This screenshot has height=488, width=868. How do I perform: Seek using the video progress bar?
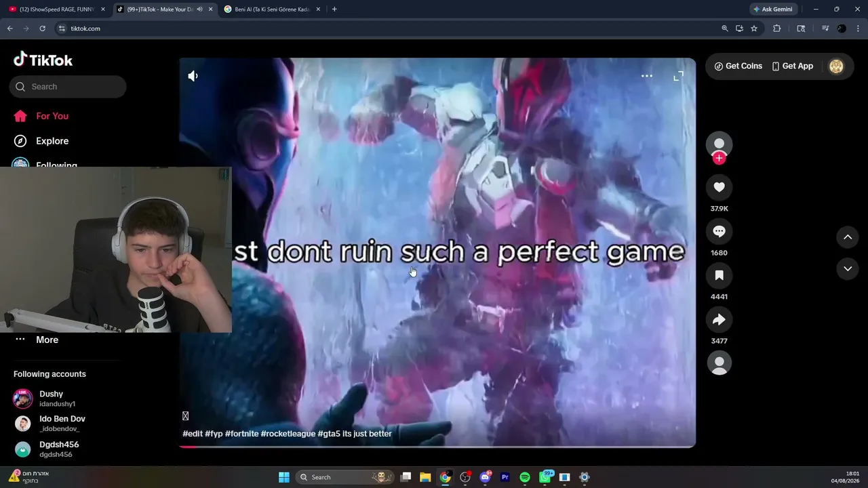tap(437, 447)
